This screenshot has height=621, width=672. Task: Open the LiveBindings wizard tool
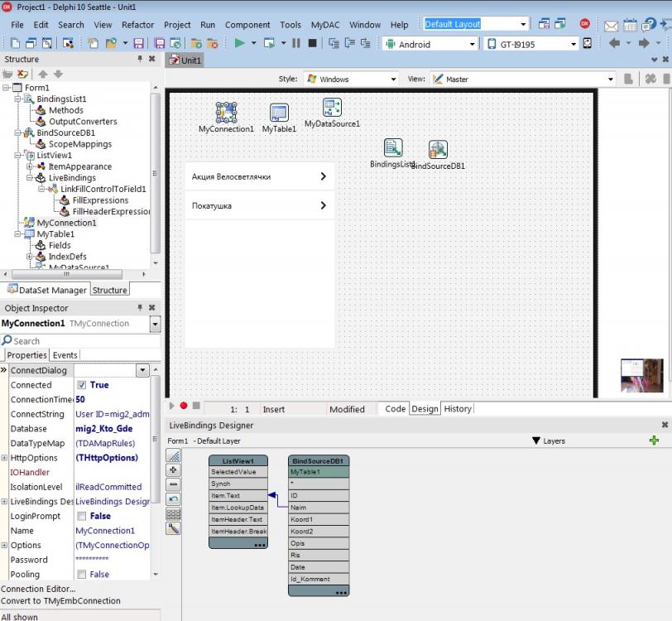click(x=173, y=528)
